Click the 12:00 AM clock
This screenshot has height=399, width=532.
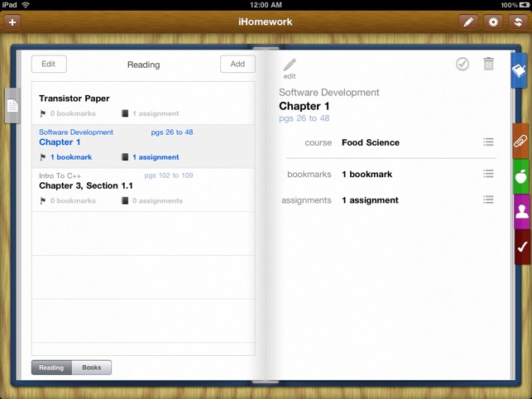266,5
